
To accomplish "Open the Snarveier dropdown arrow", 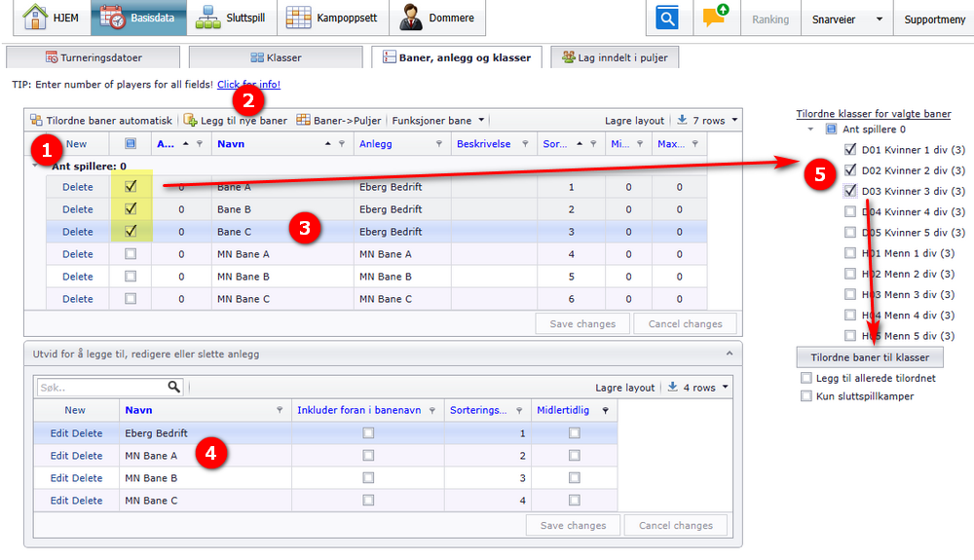I will point(879,19).
